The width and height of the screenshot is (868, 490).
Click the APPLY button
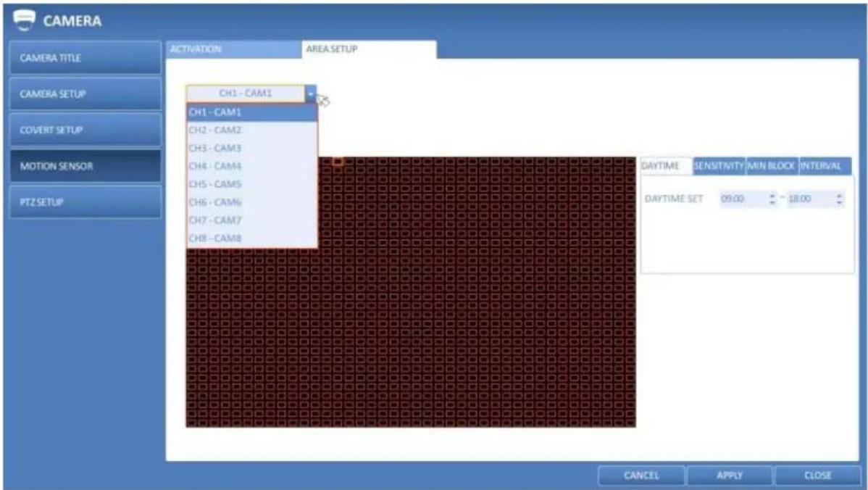coord(730,475)
